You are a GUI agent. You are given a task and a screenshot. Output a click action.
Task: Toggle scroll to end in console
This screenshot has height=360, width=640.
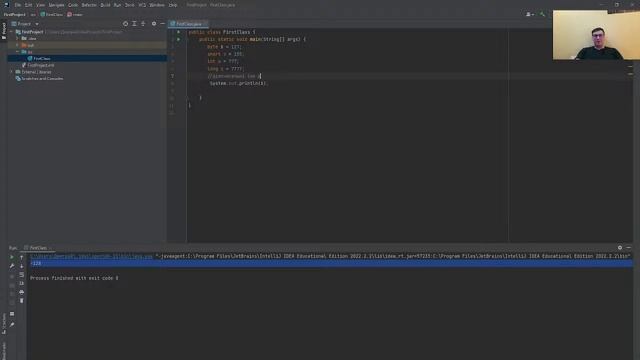[x=22, y=283]
